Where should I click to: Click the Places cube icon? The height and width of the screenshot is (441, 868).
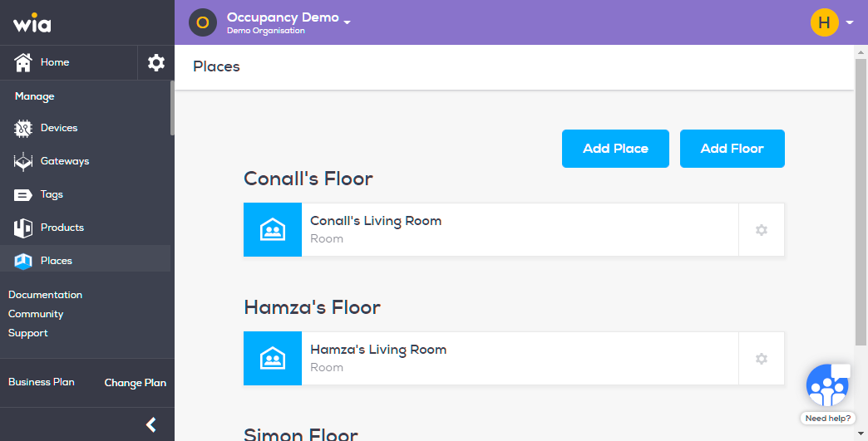click(22, 261)
